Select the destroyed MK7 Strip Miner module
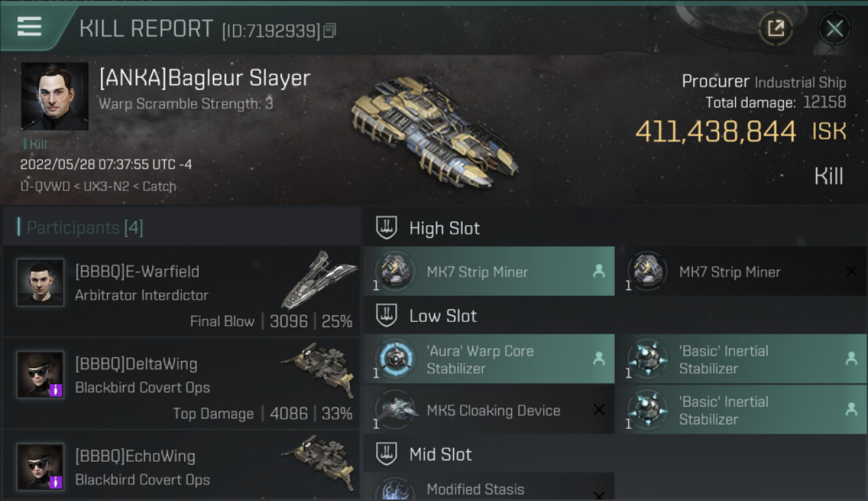Screen dimensions: 868x501 point(741,271)
